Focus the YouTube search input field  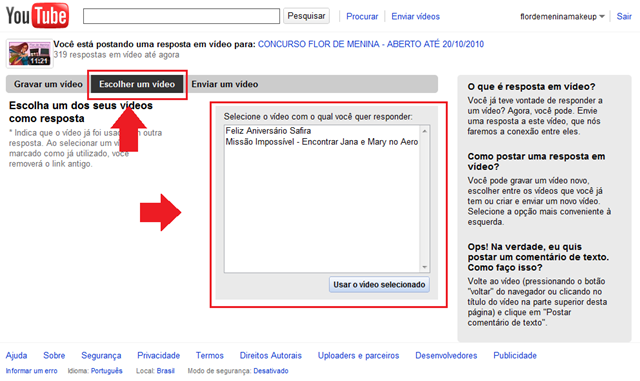(181, 16)
